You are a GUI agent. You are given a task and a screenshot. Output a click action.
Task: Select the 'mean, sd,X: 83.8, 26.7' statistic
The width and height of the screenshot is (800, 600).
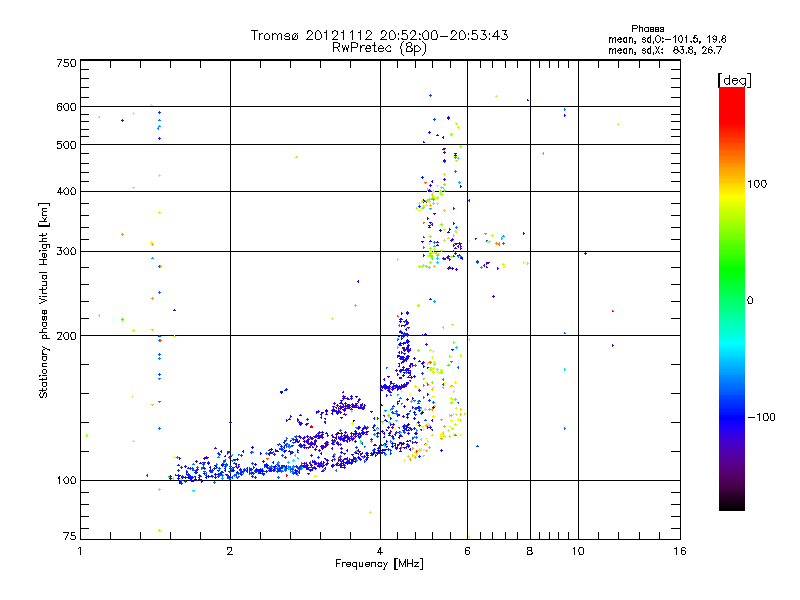click(665, 50)
